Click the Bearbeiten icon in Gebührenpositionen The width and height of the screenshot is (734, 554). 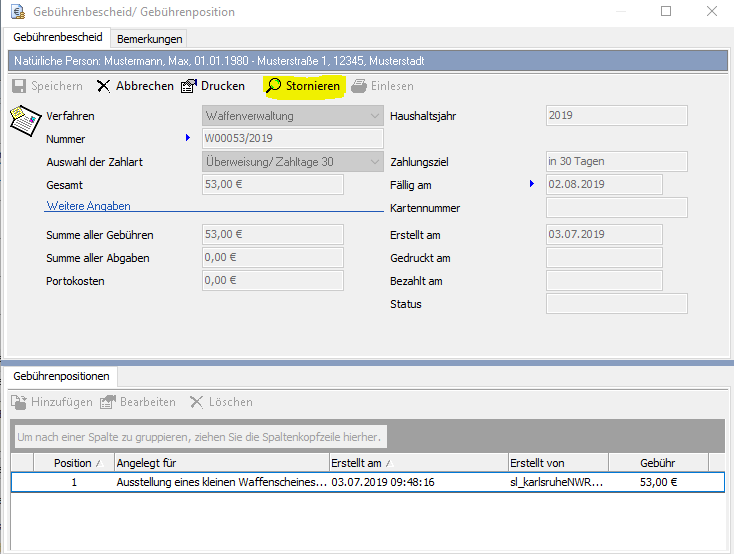pos(108,402)
